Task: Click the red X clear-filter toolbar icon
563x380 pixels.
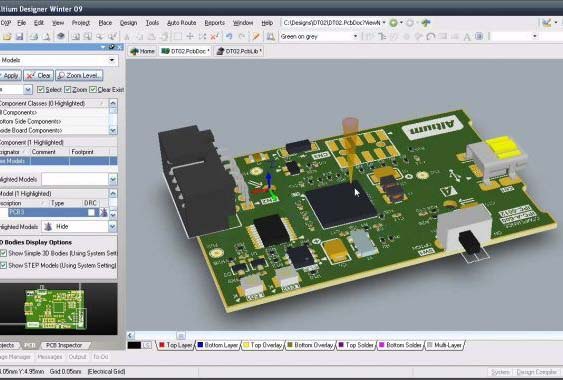Action: [x=214, y=36]
